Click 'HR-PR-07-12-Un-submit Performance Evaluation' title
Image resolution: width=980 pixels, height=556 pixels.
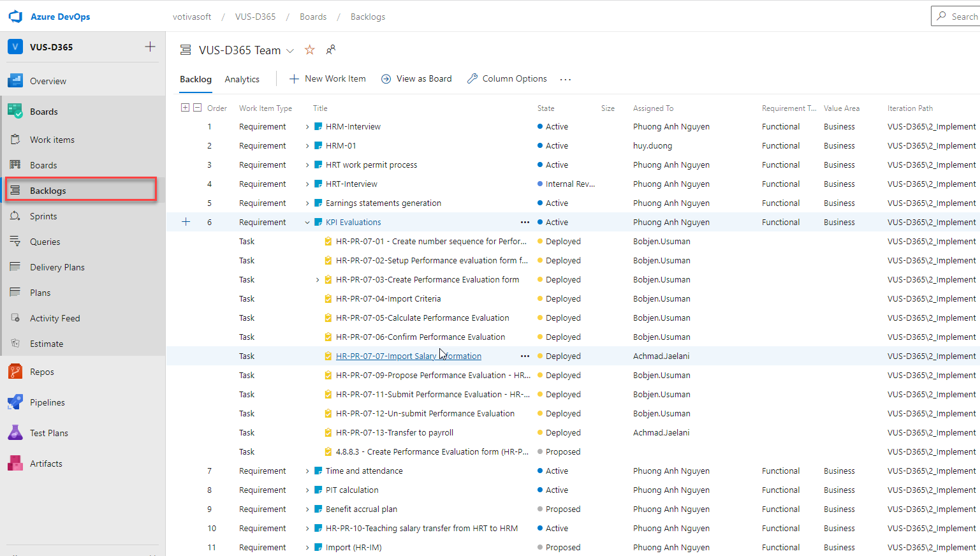point(425,413)
